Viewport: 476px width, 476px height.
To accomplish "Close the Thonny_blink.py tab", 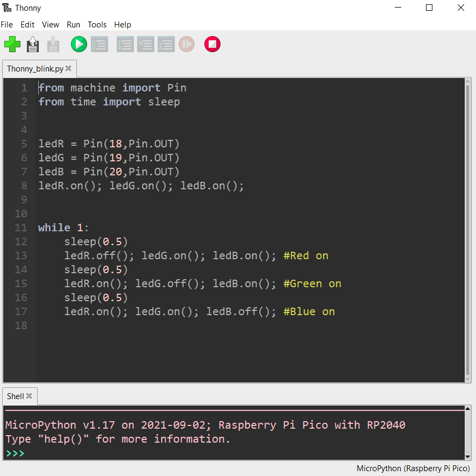I will click(x=68, y=69).
